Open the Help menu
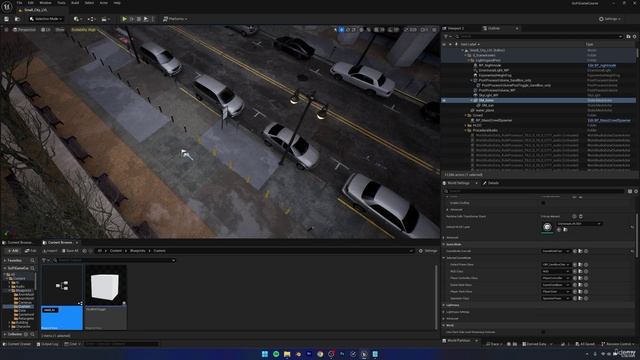Image resolution: width=640 pixels, height=360 pixels. click(x=117, y=3)
